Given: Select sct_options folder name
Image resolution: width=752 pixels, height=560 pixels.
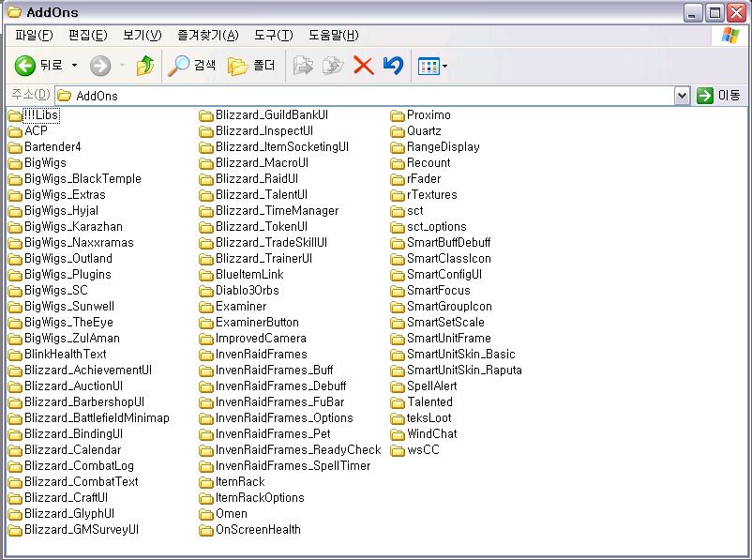Looking at the screenshot, I should [x=437, y=226].
